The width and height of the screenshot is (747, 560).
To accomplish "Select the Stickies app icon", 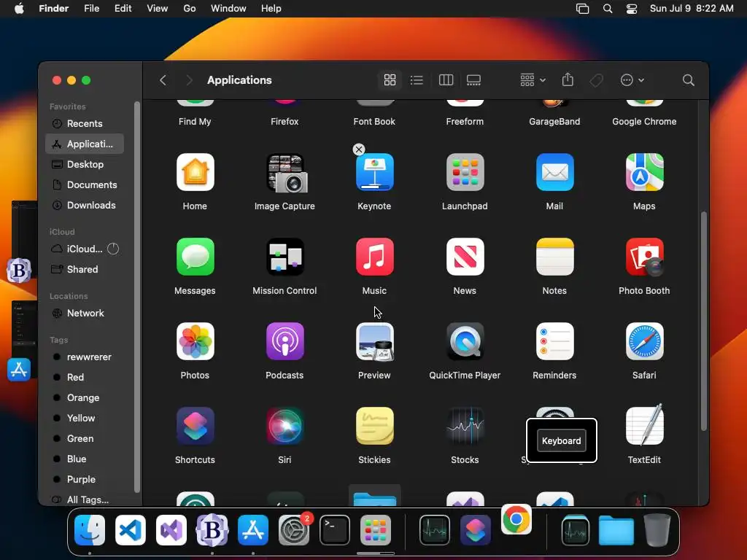I will pyautogui.click(x=374, y=426).
